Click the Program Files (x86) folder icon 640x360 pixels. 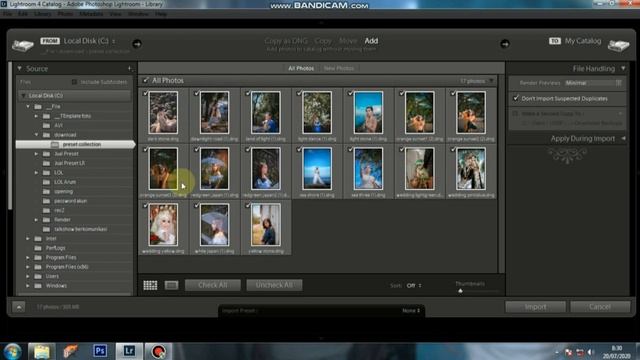click(38, 267)
